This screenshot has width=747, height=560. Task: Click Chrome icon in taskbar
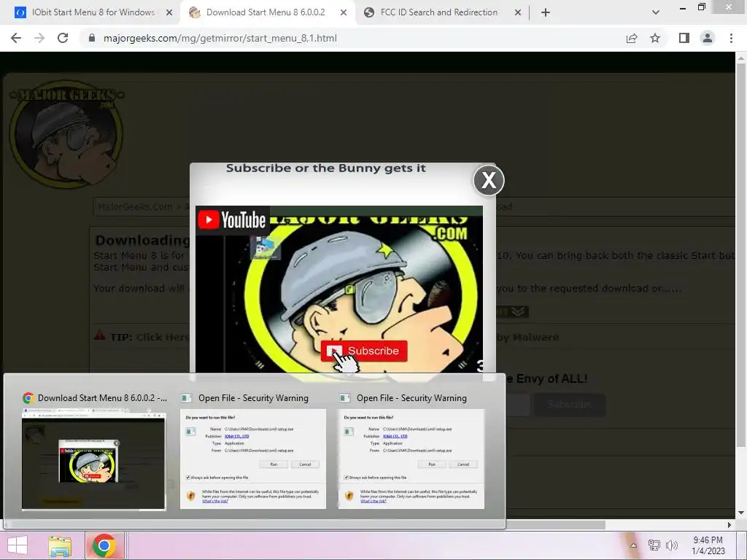104,545
